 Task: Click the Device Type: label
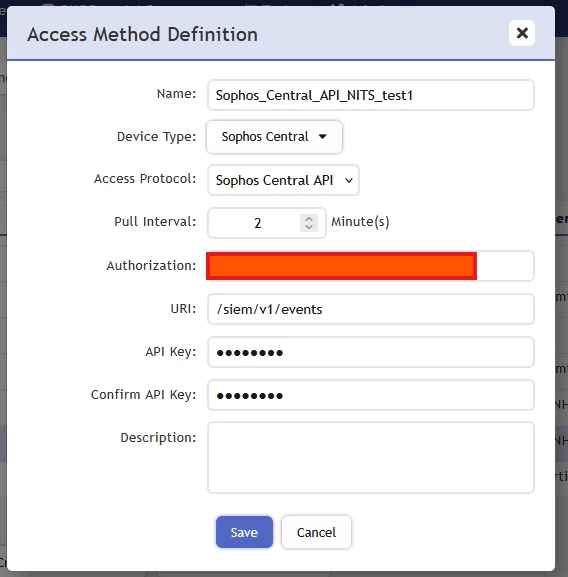click(x=156, y=137)
